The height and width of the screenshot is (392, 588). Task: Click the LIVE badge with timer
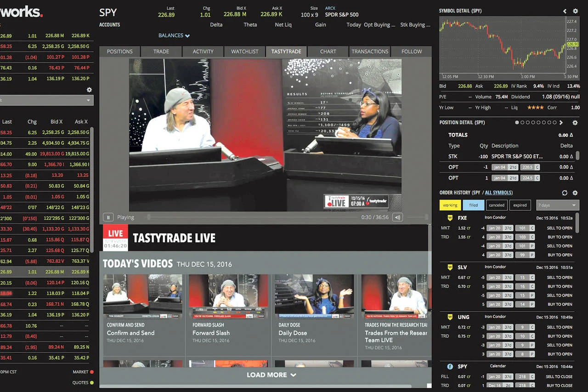pos(115,238)
